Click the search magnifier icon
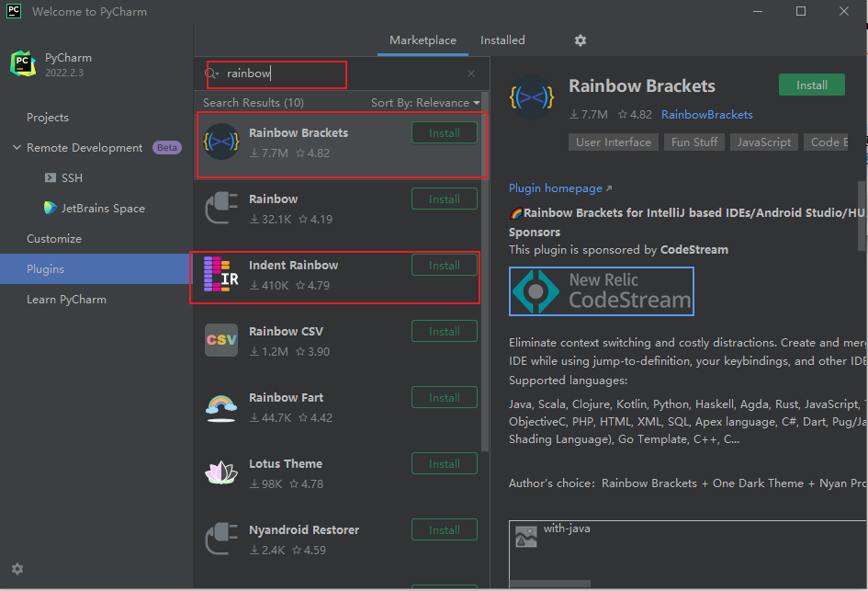 pyautogui.click(x=212, y=74)
